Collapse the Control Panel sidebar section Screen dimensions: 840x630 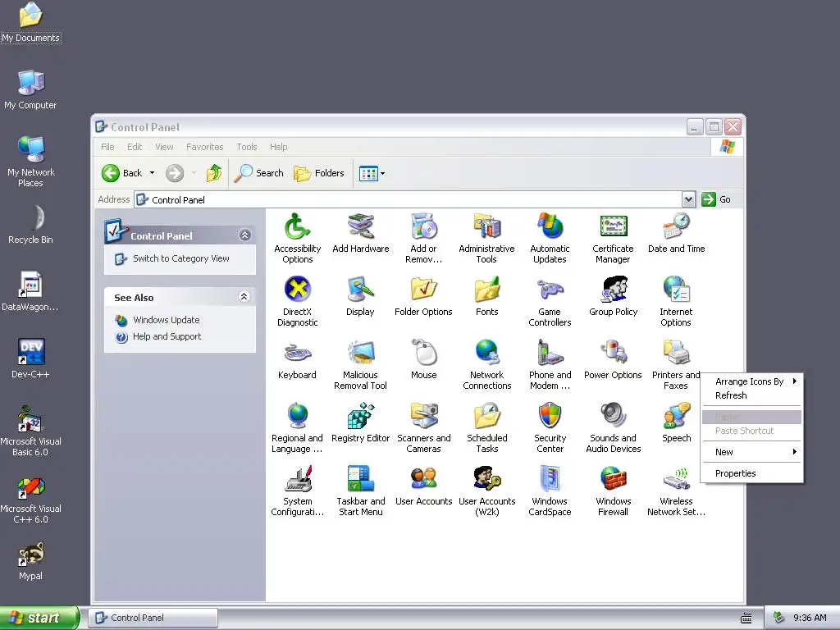[244, 235]
